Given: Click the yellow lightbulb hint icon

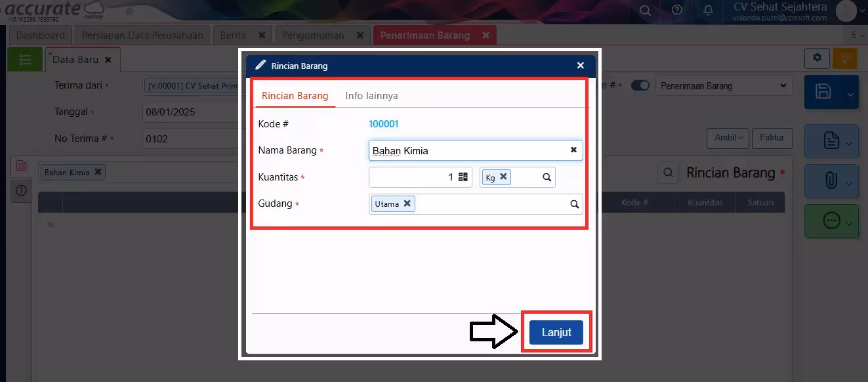Looking at the screenshot, I should [845, 58].
